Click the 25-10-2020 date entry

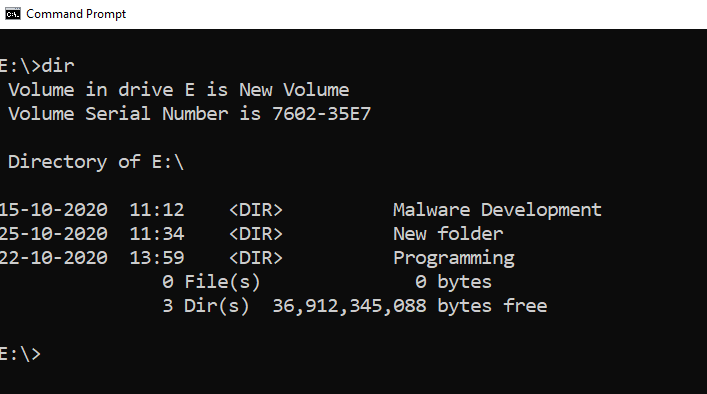tap(54, 234)
